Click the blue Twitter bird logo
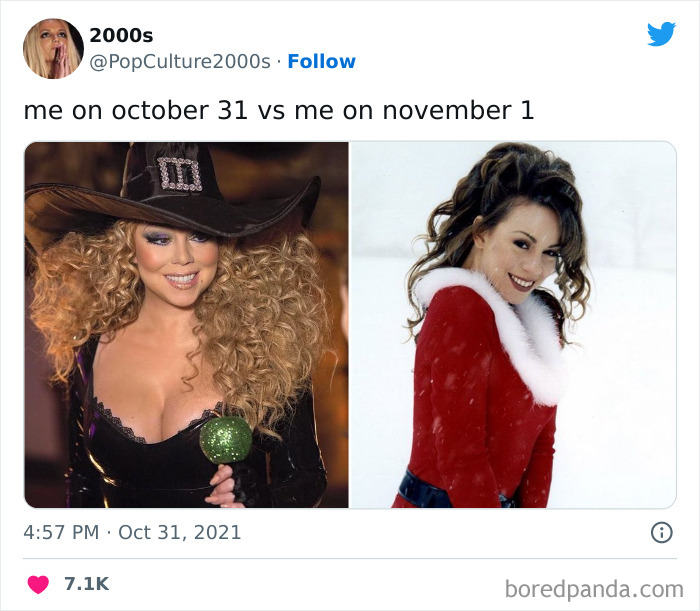The height and width of the screenshot is (611, 700). click(661, 34)
